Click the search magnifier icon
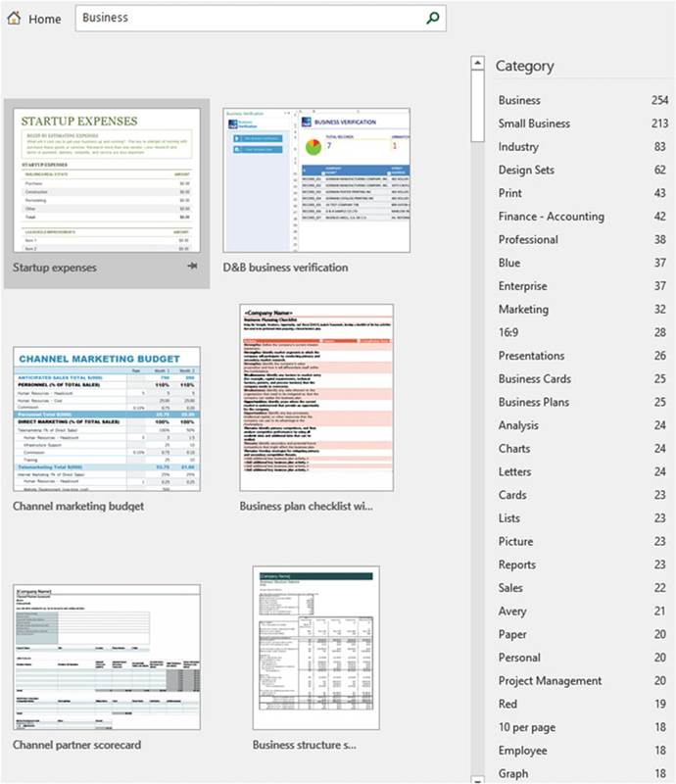Image resolution: width=676 pixels, height=784 pixels. point(433,18)
